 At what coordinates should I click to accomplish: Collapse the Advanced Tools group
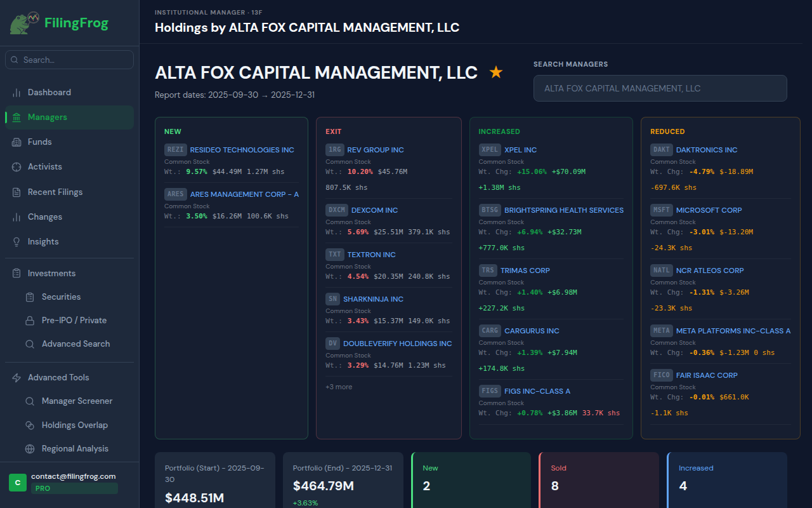[58, 377]
